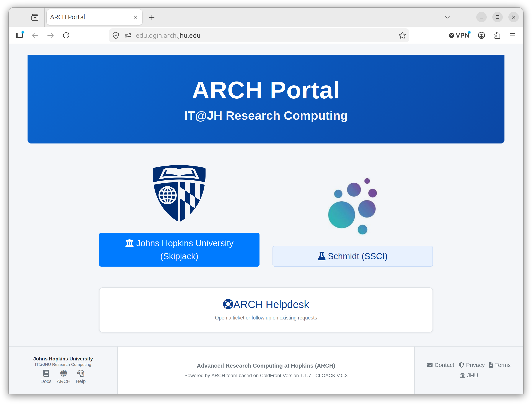Click the lifebuoy icon beside ARCH Helpdesk
532x404 pixels.
coord(228,304)
